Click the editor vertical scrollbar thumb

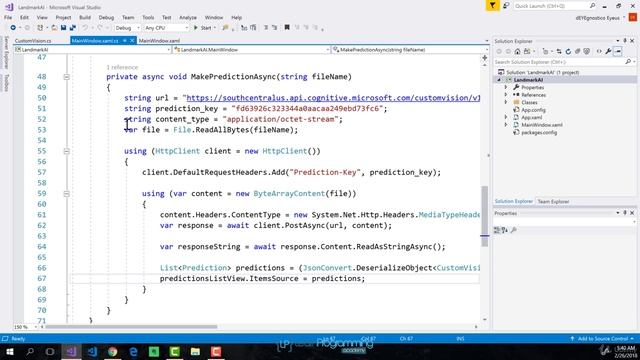pos(484,216)
